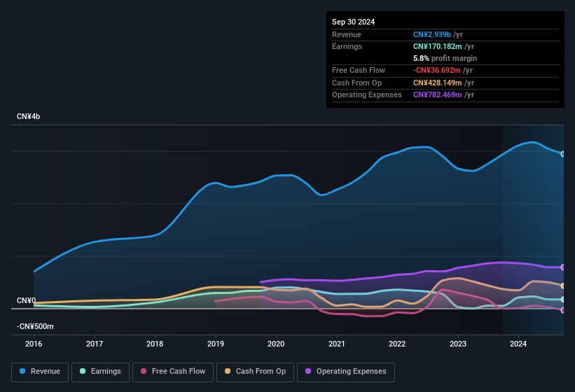Click the 2017 x-axis label

(x=95, y=344)
